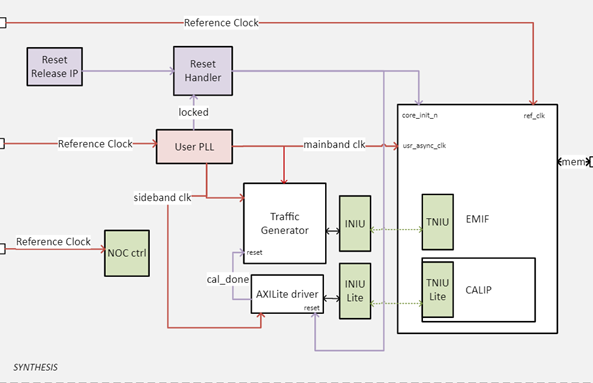Click the TNIU block inside EMIF
This screenshot has width=593, height=383.
click(438, 222)
